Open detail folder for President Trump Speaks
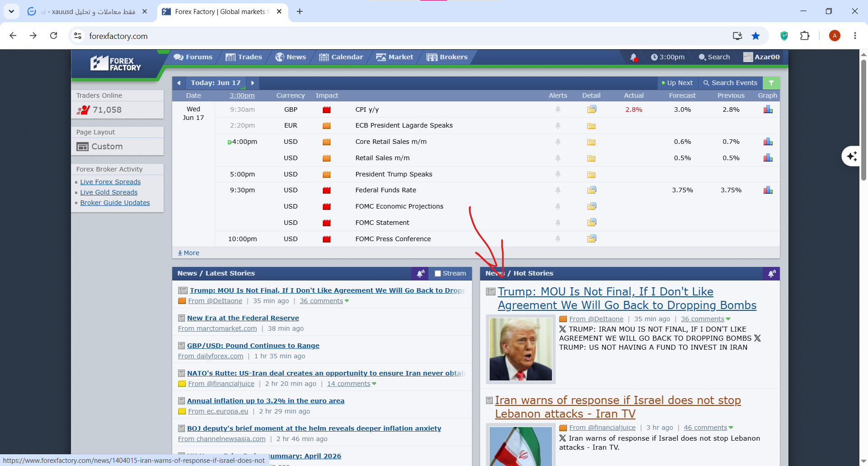Image resolution: width=868 pixels, height=466 pixels. tap(591, 175)
